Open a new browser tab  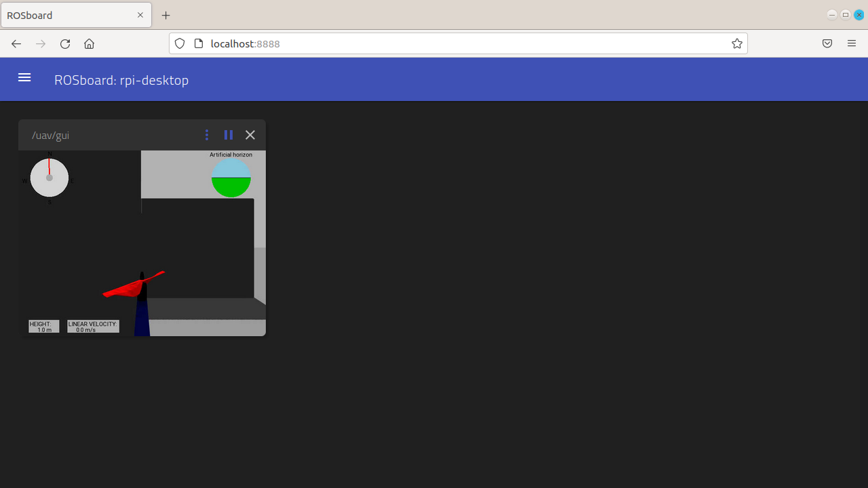pos(165,15)
